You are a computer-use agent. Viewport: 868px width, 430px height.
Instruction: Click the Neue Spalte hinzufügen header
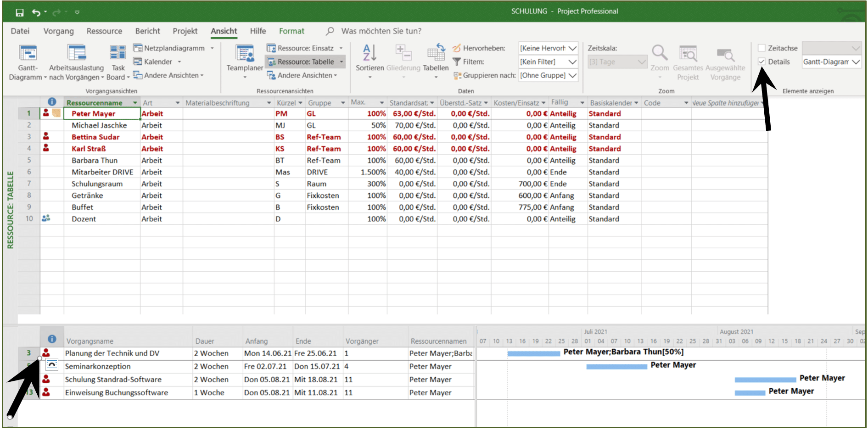tap(729, 103)
